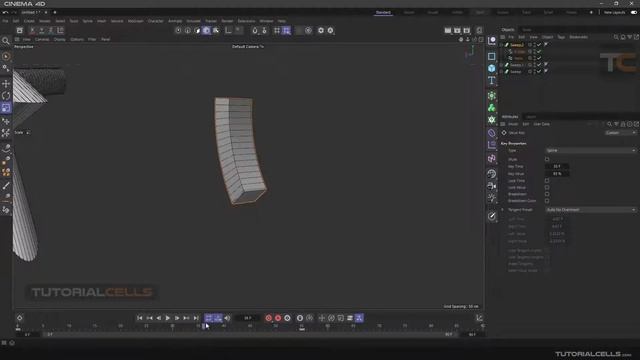640x360 pixels.
Task: Open the purple Deformer bend icon
Action: tap(491, 133)
